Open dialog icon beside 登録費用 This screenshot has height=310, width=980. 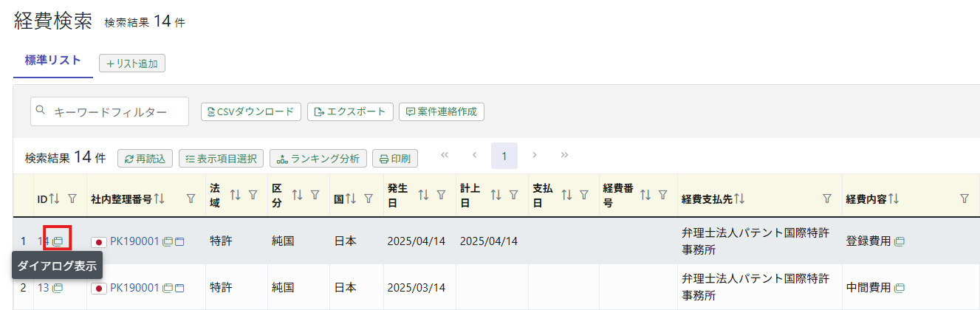(x=900, y=241)
